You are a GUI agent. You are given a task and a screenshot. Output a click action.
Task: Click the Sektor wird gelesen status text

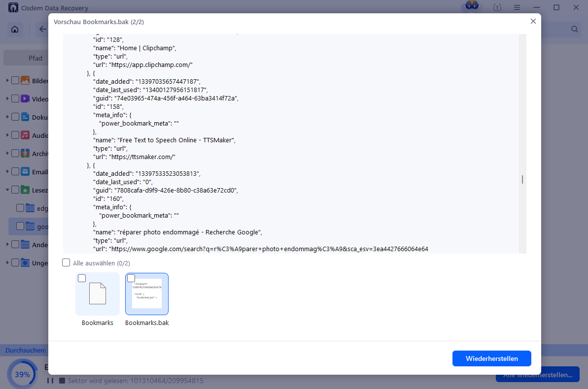click(136, 381)
